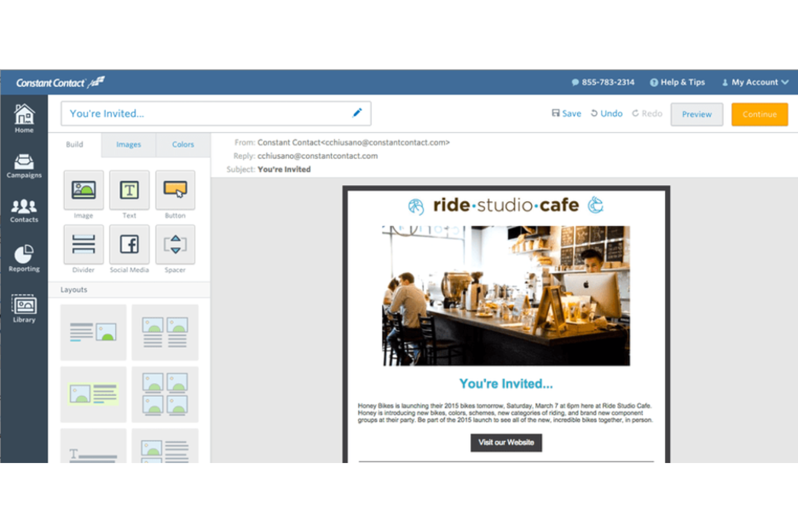The width and height of the screenshot is (798, 532).
Task: Open Help & Tips
Action: pos(677,82)
